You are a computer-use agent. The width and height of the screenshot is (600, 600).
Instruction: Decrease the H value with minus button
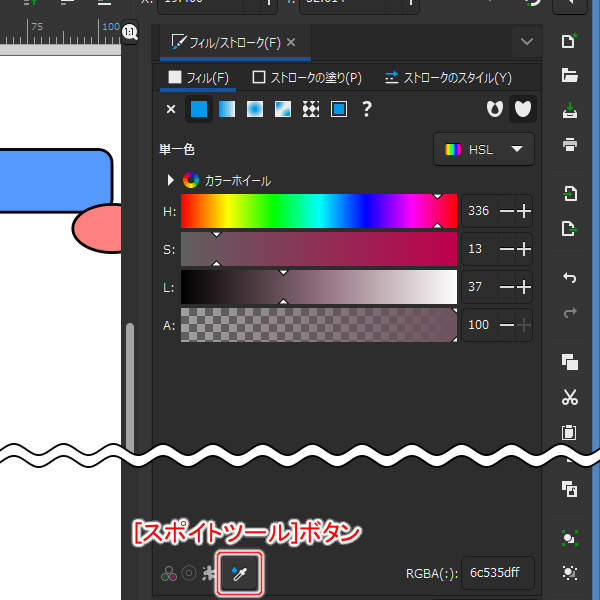pos(507,211)
